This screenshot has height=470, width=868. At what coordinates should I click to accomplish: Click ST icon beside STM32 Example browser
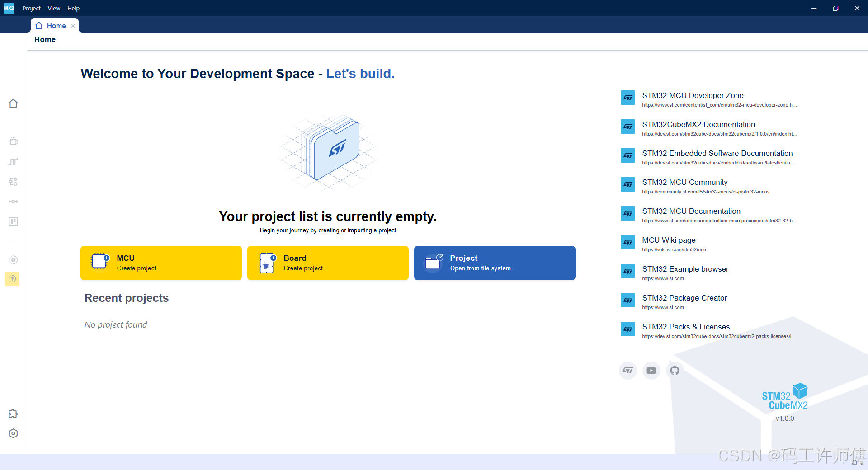pos(628,271)
